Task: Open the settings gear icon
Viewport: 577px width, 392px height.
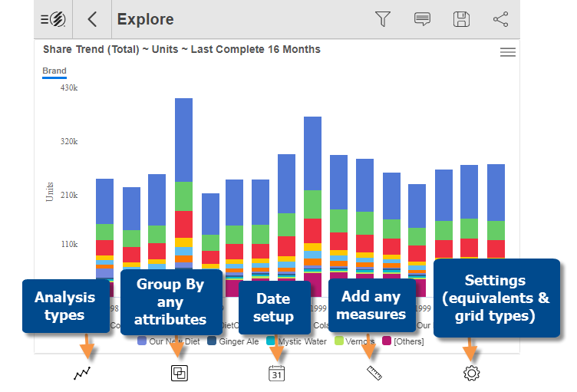Action: click(471, 374)
